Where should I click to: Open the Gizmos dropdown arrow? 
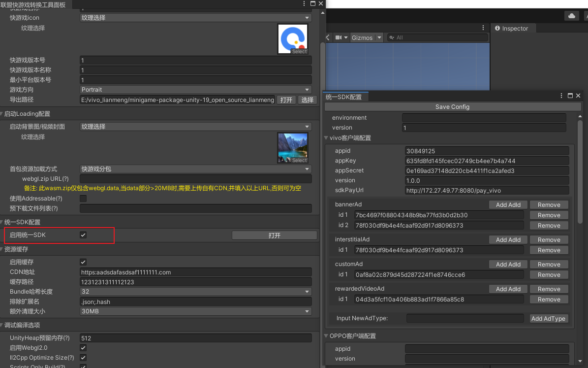tap(379, 38)
